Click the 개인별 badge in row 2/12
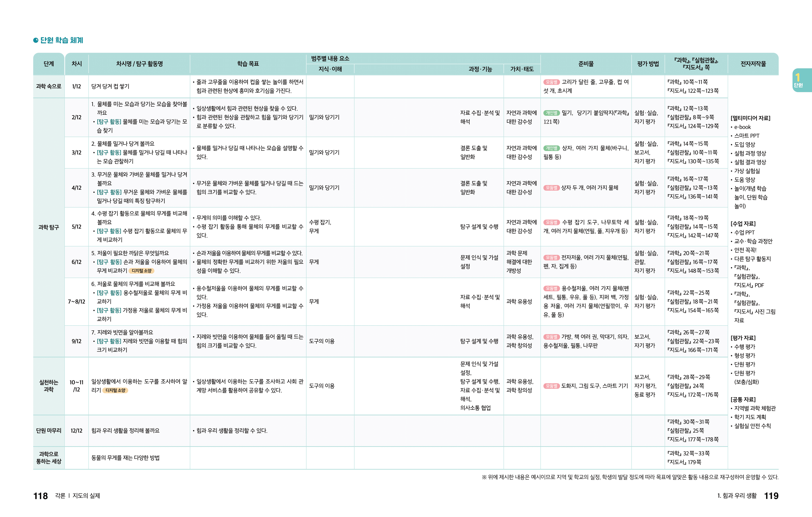The image size is (812, 517). (x=551, y=113)
